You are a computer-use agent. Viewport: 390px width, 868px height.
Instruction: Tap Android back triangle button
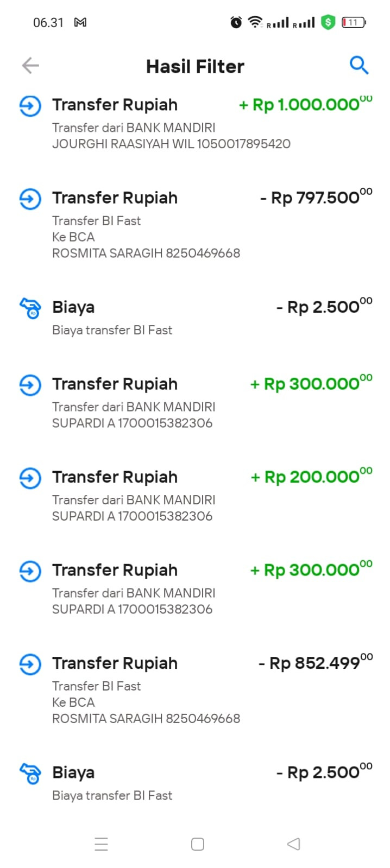click(293, 844)
